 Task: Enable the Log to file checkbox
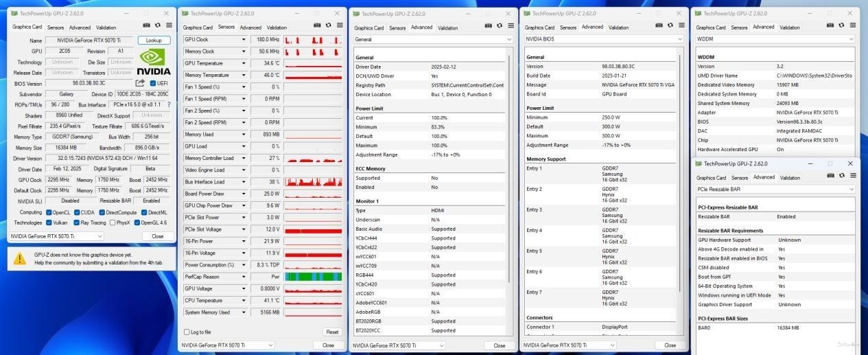[x=187, y=332]
